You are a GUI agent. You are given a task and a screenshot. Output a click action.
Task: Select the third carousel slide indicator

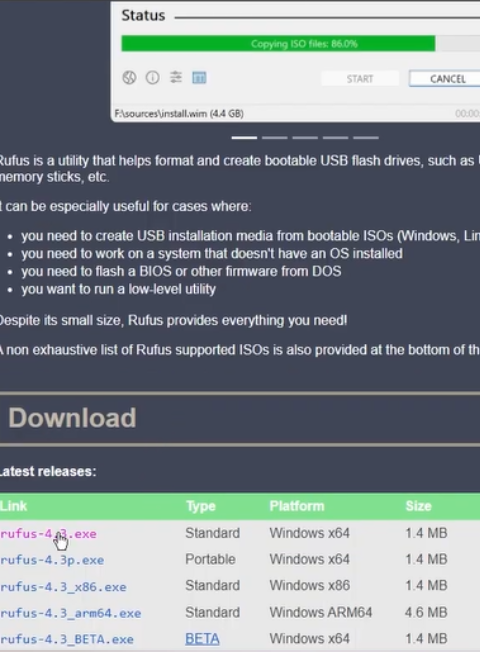pos(305,138)
